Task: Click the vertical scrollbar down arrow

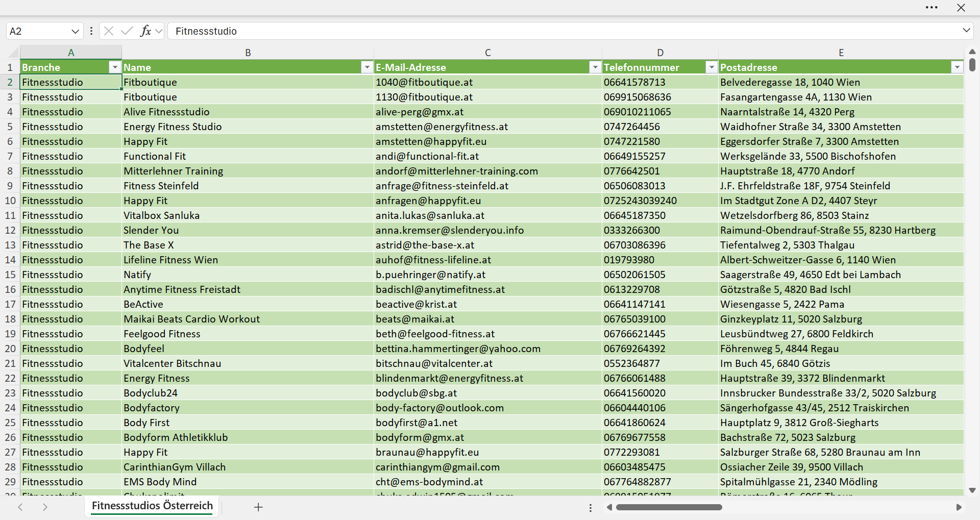Action: [x=972, y=490]
